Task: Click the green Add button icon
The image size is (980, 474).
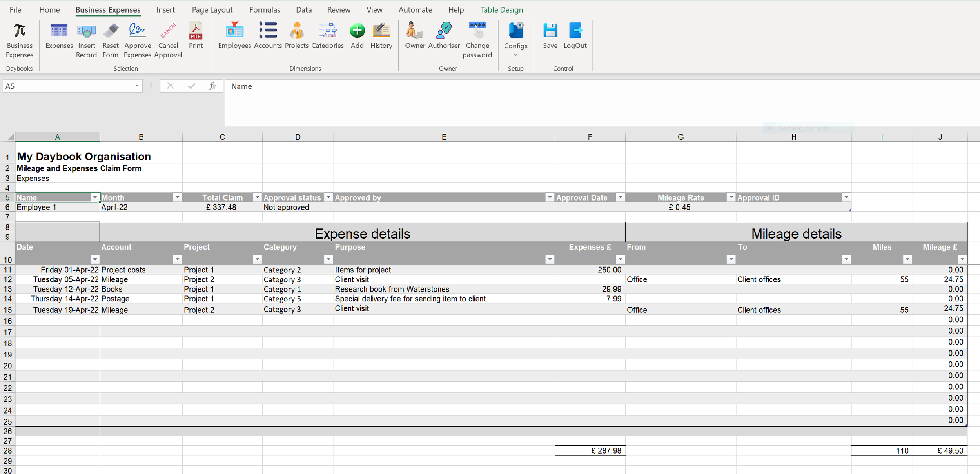Action: 357,31
